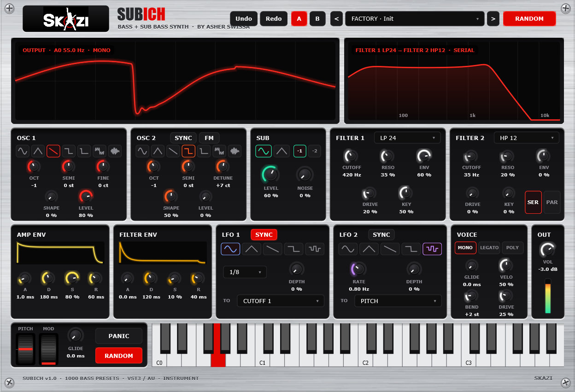
Task: Select patch slot A
Action: (299, 18)
